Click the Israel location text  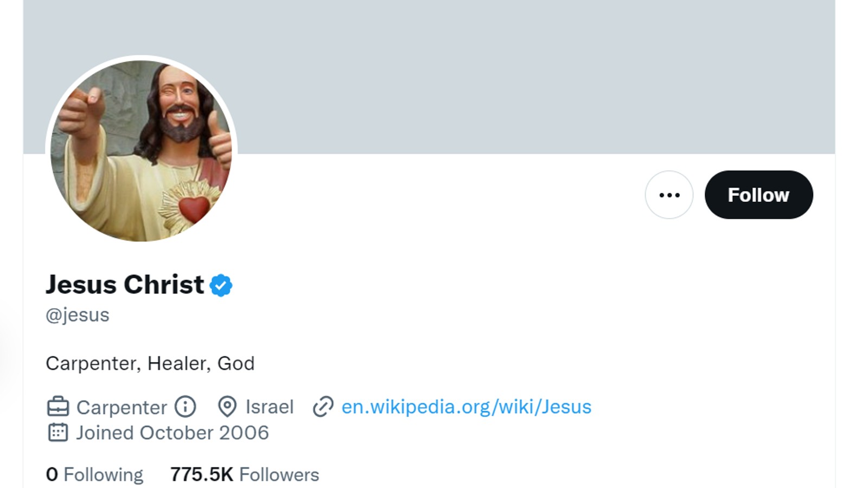coord(269,407)
